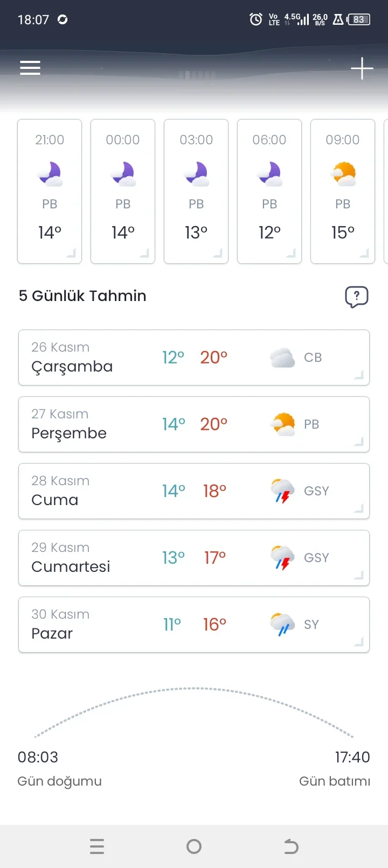Tap the page indicator dots at top
Viewport: 388px width, 868px height.
197,75
